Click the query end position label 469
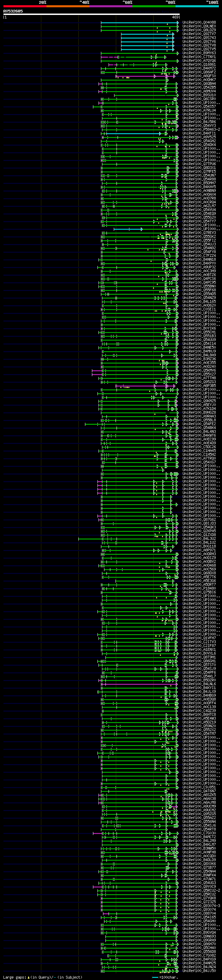 point(175,17)
